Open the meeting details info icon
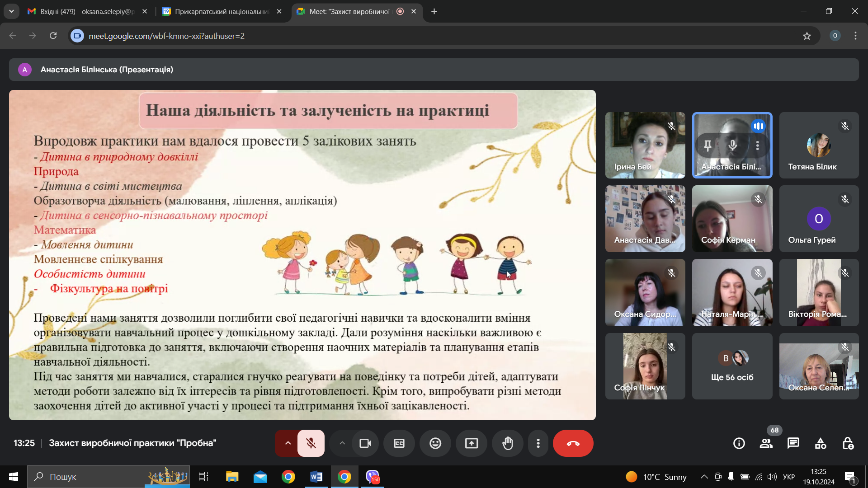This screenshot has width=868, height=488. point(739,443)
